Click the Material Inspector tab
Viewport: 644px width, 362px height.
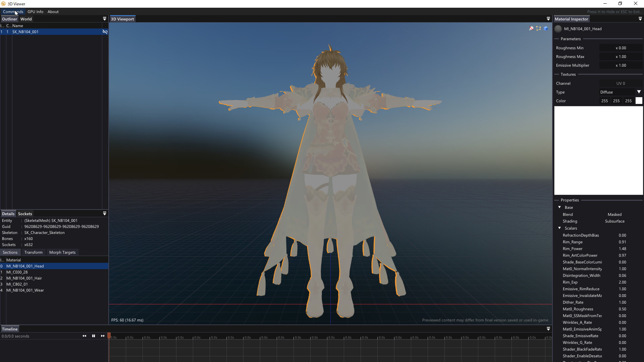coord(572,19)
